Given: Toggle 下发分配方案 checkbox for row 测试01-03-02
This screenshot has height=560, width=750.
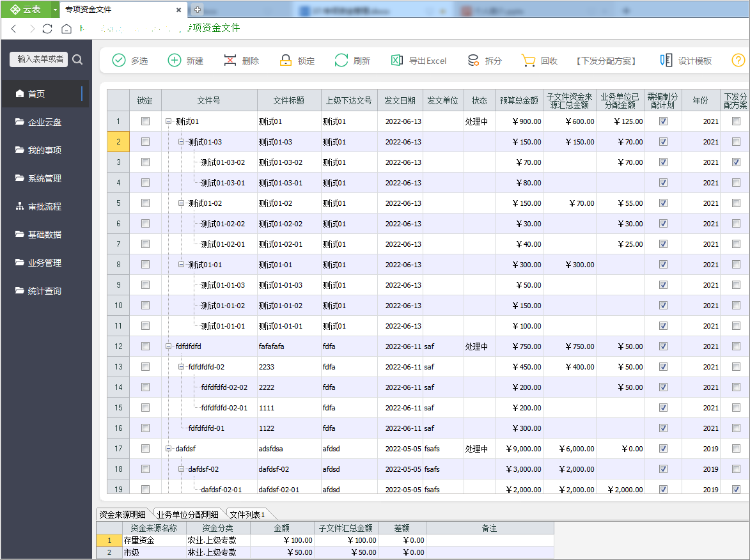Looking at the screenshot, I should click(736, 162).
